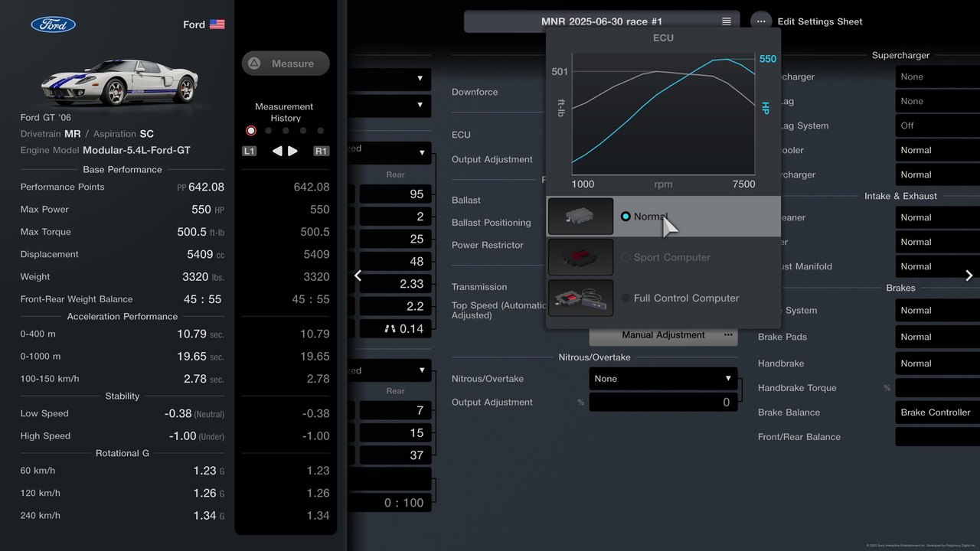
Task: Select the Normal ECU radio option
Action: [x=626, y=217]
